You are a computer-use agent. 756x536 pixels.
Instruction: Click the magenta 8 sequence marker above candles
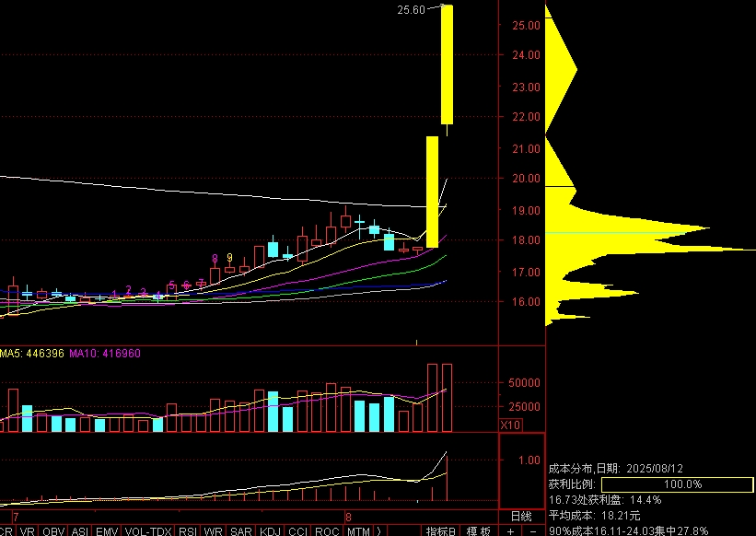pos(215,260)
